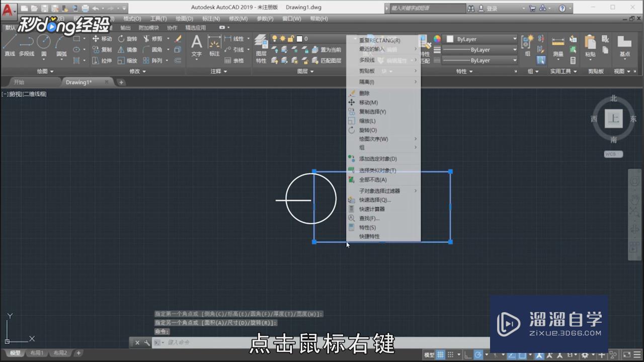Click the Rotate (旋转) tool in ribbon
This screenshot has width=644, height=362.
127,39
